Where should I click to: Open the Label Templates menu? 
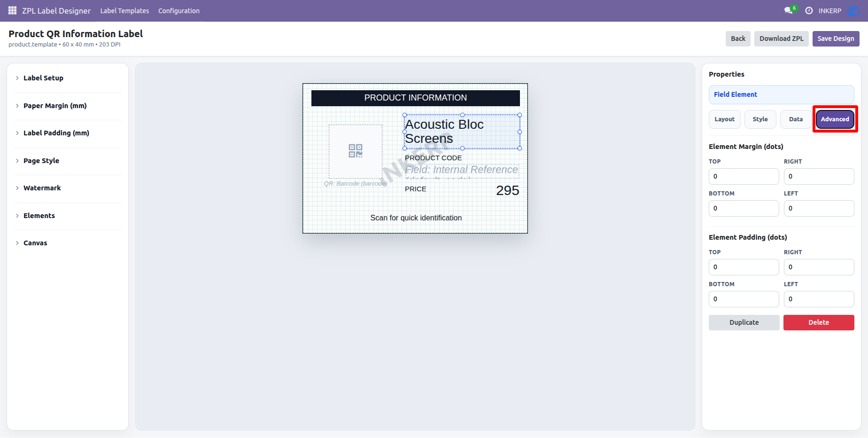pyautogui.click(x=124, y=10)
